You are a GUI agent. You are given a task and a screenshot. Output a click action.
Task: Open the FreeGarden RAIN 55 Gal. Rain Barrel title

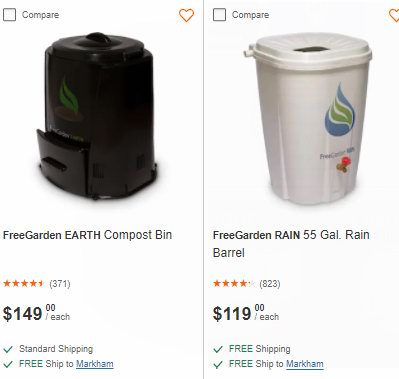[291, 244]
